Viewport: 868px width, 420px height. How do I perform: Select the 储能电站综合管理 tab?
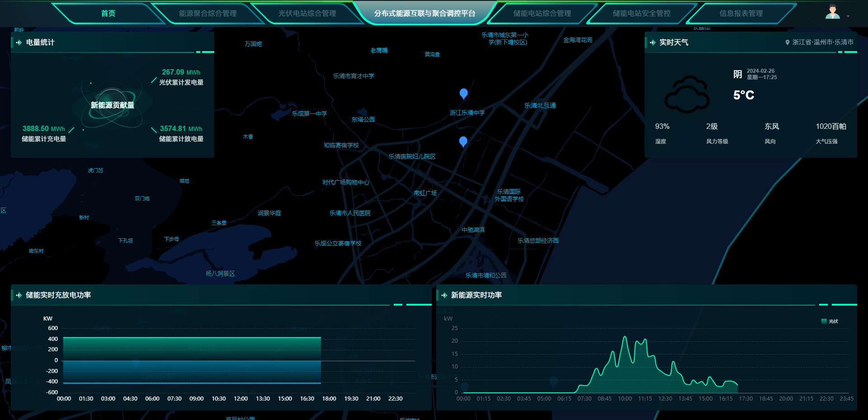(542, 14)
